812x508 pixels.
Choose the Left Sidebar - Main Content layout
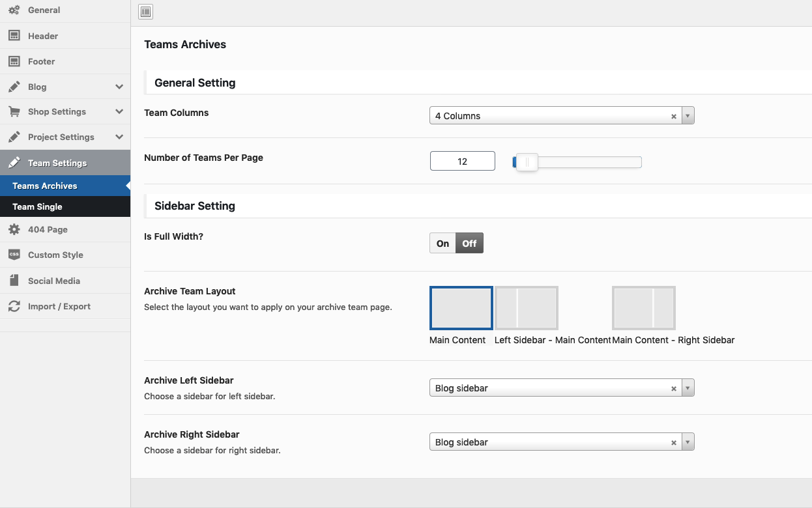[x=526, y=308]
